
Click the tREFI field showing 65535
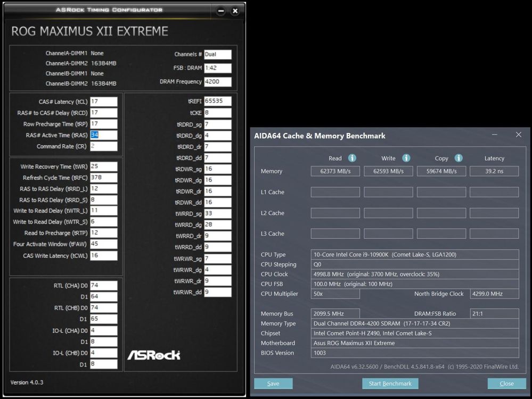point(218,101)
